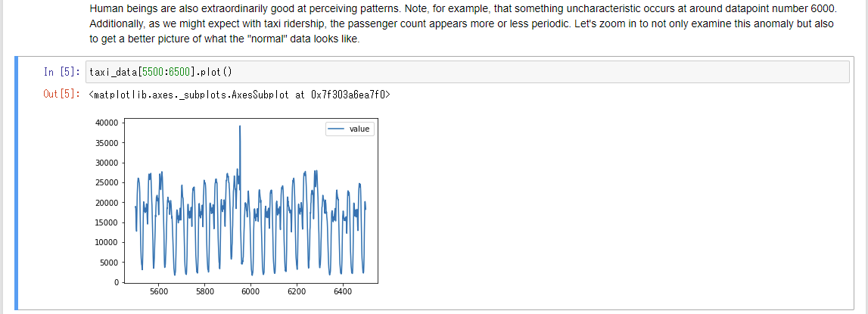Select the In [5] cell prompt
The width and height of the screenshot is (868, 314).
pos(62,72)
